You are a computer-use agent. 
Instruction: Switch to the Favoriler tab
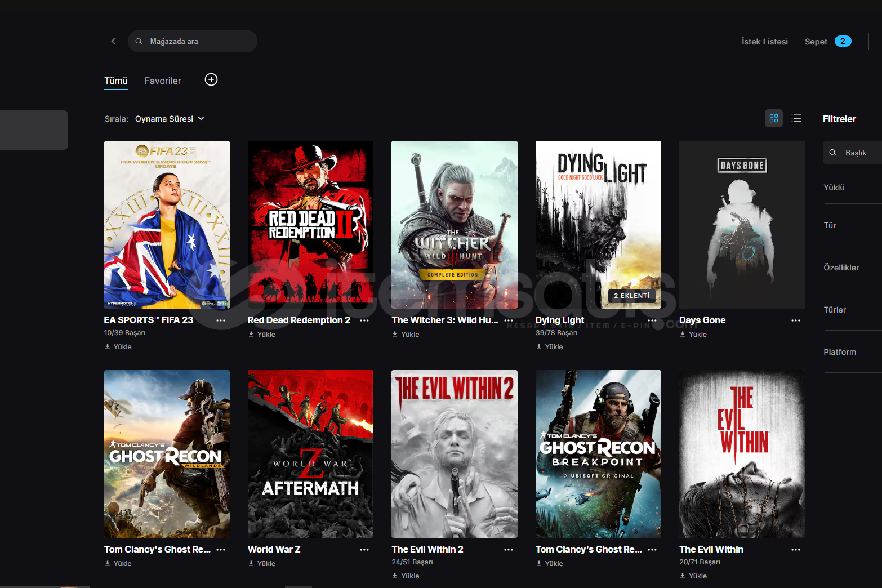tap(163, 81)
